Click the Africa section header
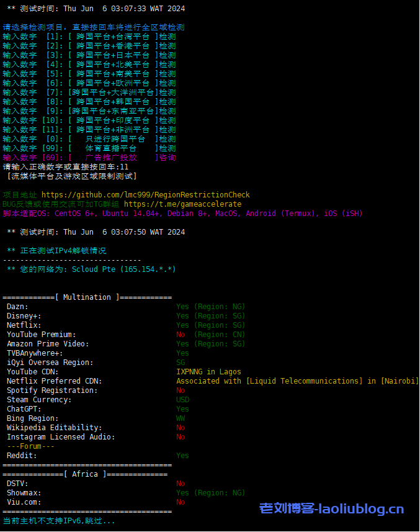 (85, 474)
